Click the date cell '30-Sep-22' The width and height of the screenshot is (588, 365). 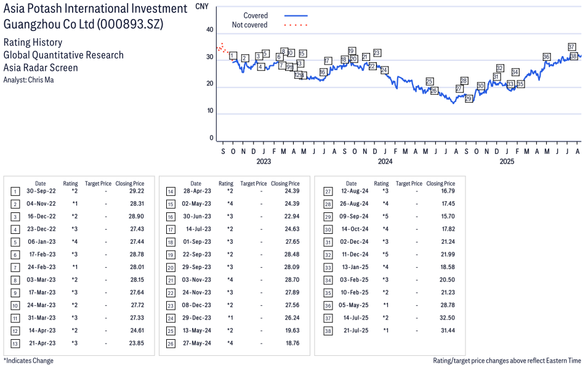pos(41,191)
